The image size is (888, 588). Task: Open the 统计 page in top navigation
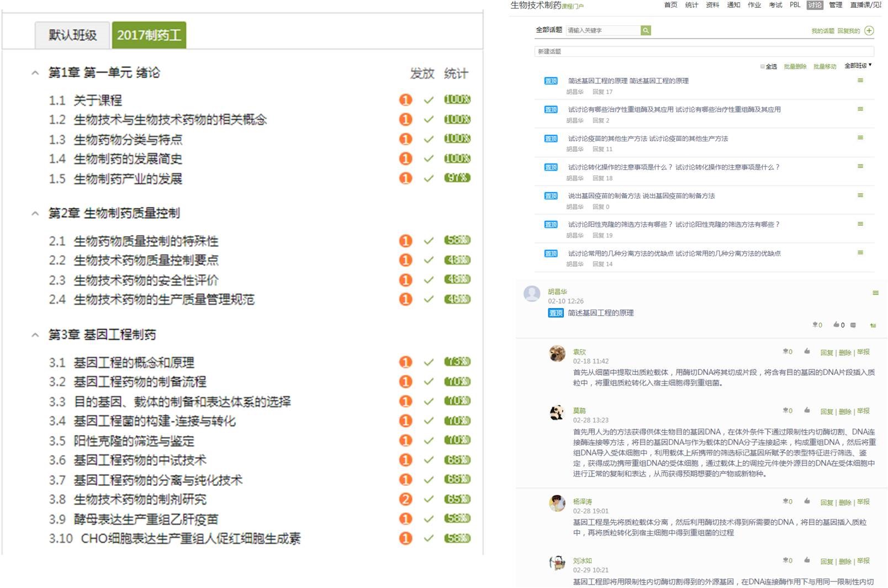point(691,5)
